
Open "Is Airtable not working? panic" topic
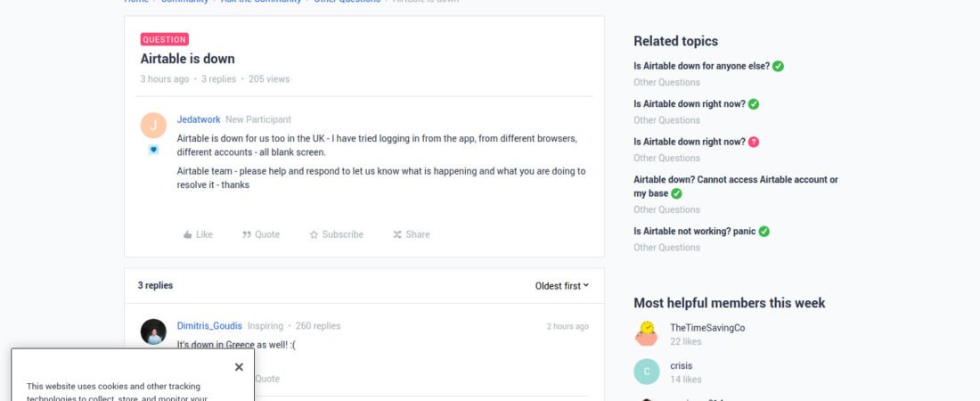(x=694, y=232)
